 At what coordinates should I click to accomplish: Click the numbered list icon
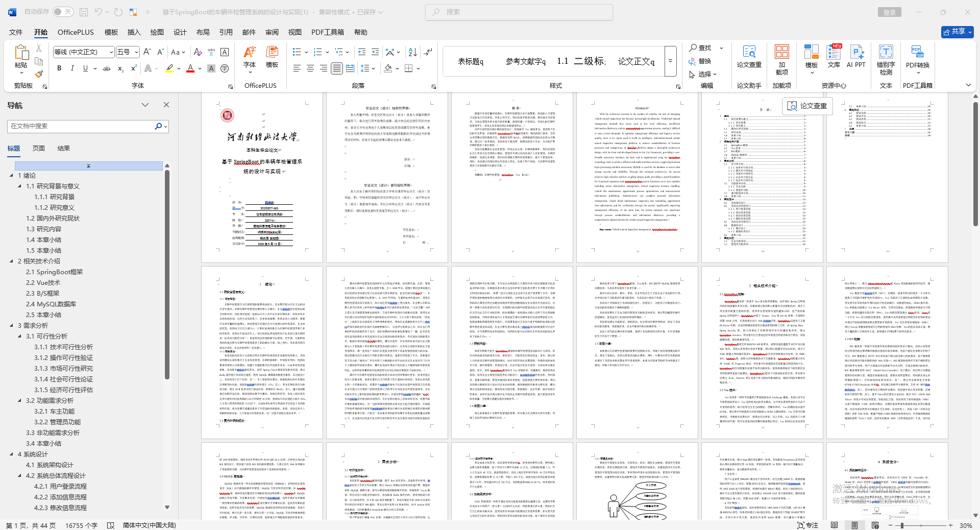click(317, 52)
